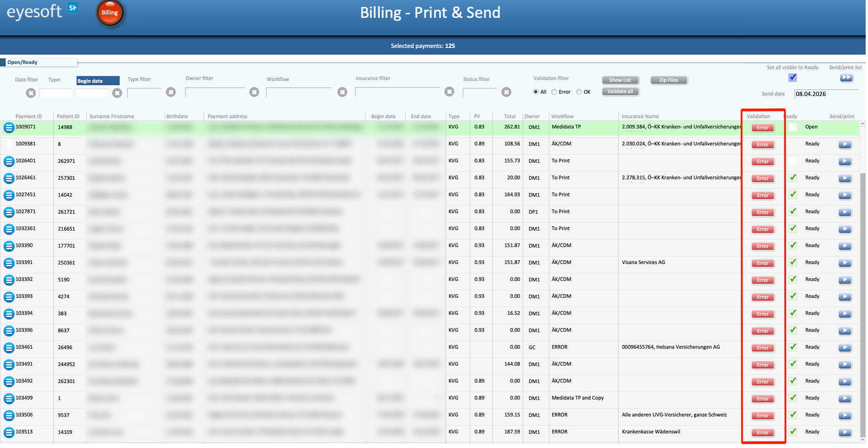The width and height of the screenshot is (868, 448).
Task: Open row menu for payment 103513
Action: click(9, 432)
